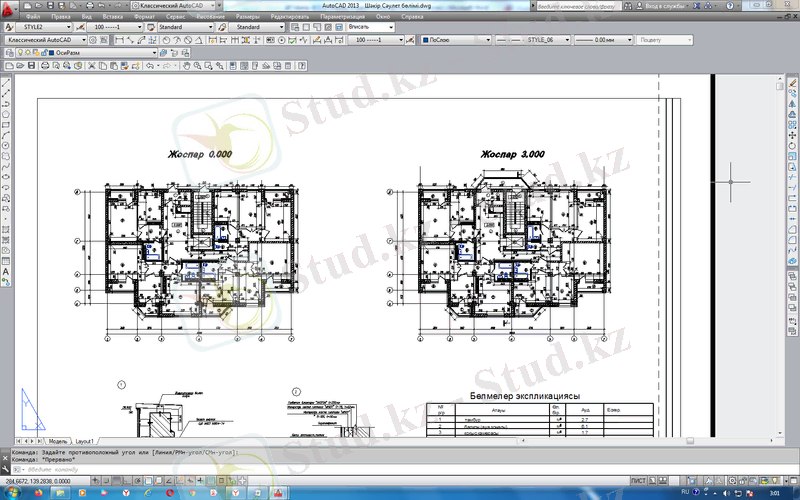Click the Cut scissors icon

91,66
